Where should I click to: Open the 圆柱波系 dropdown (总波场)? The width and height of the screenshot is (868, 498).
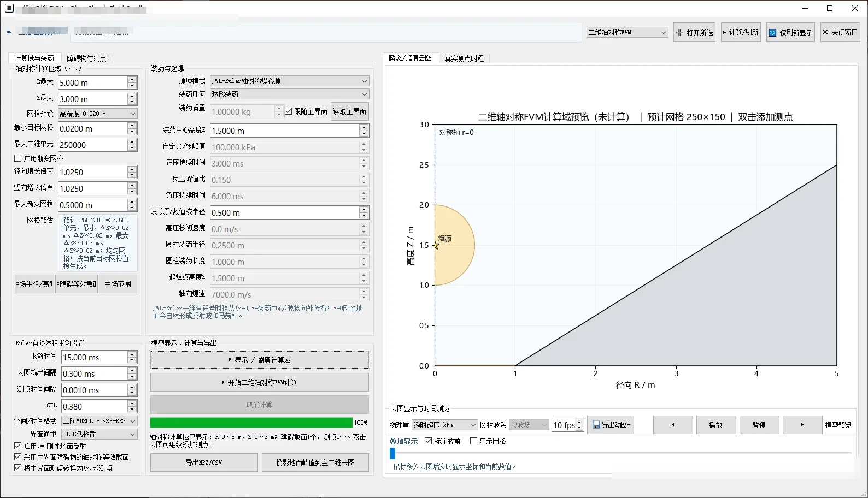529,425
